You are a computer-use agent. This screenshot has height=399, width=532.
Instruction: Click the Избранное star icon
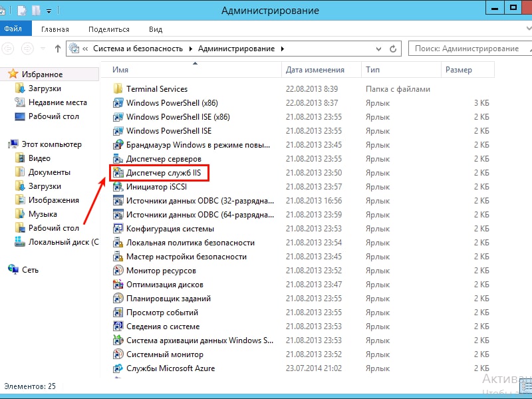pyautogui.click(x=13, y=74)
